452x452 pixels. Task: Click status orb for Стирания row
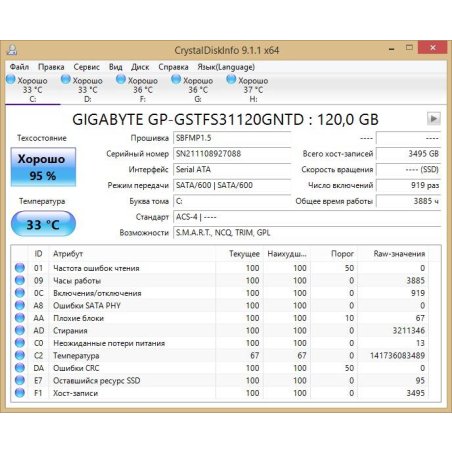20,330
